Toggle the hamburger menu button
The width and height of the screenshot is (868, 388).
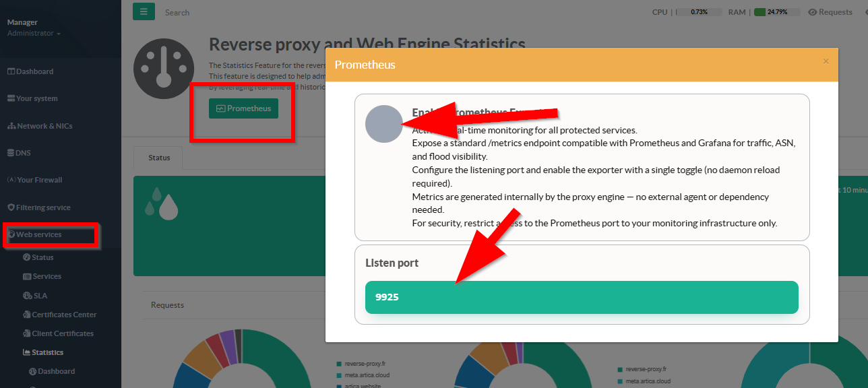pos(144,11)
